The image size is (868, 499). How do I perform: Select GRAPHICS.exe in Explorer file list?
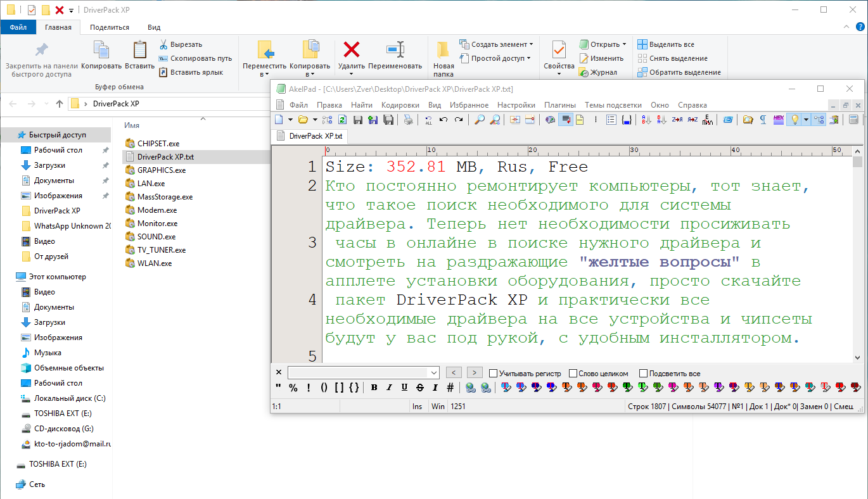162,170
